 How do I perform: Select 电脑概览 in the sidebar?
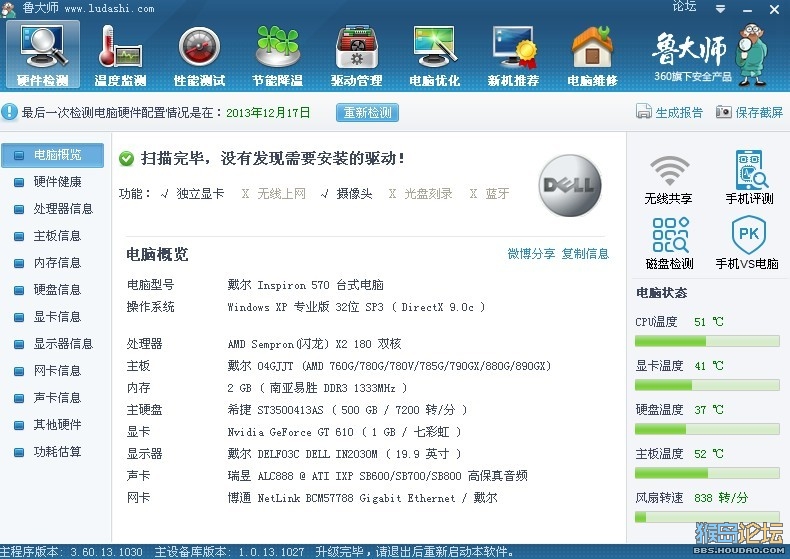(x=52, y=155)
